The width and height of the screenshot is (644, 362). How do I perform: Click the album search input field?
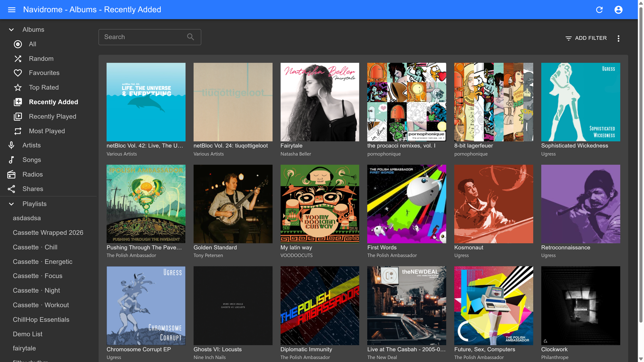click(x=150, y=37)
